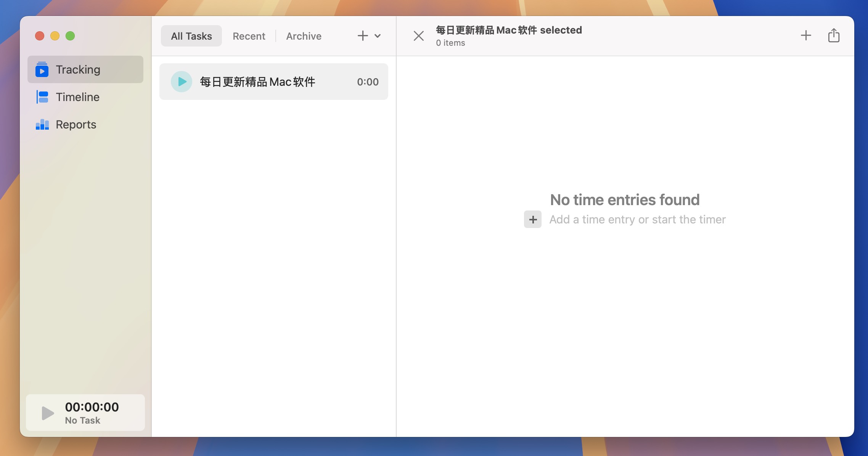The image size is (868, 456).
Task: Switch to the Recent tab
Action: point(249,36)
